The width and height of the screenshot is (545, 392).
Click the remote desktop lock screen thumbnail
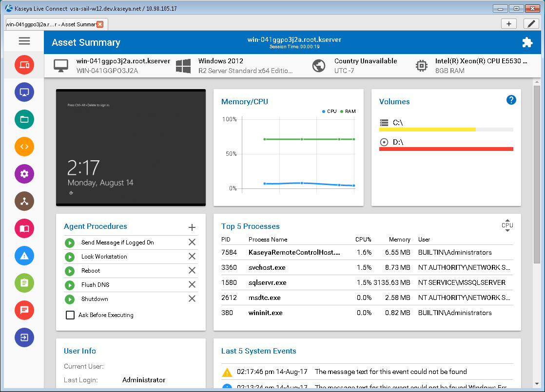pyautogui.click(x=131, y=148)
